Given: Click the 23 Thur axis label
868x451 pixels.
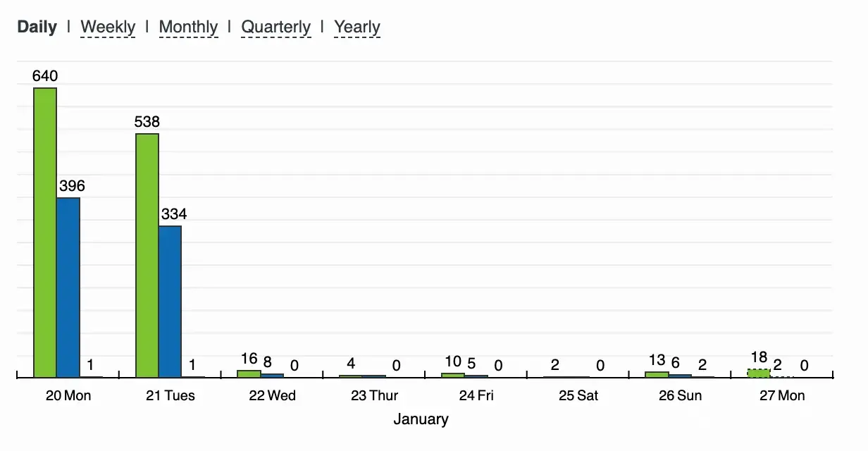Looking at the screenshot, I should tap(374, 395).
